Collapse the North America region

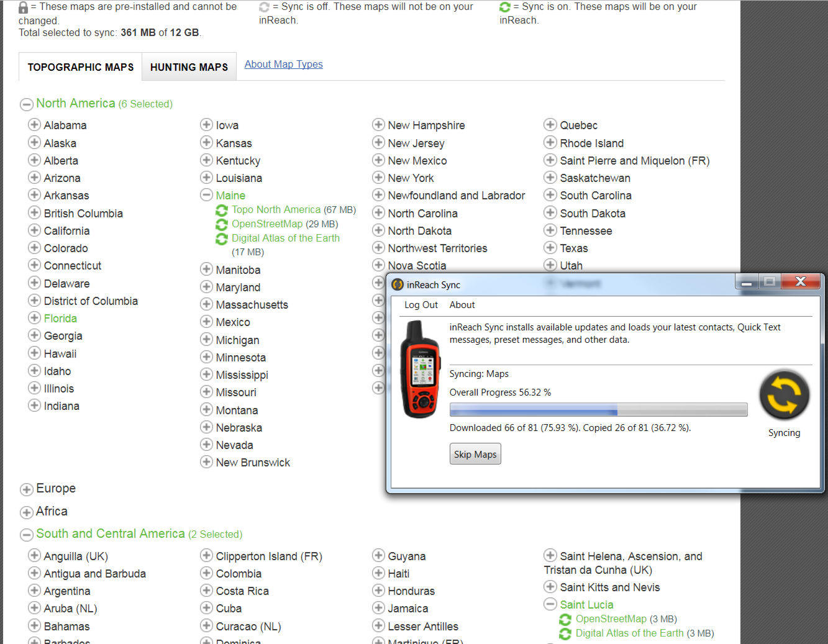click(x=26, y=104)
